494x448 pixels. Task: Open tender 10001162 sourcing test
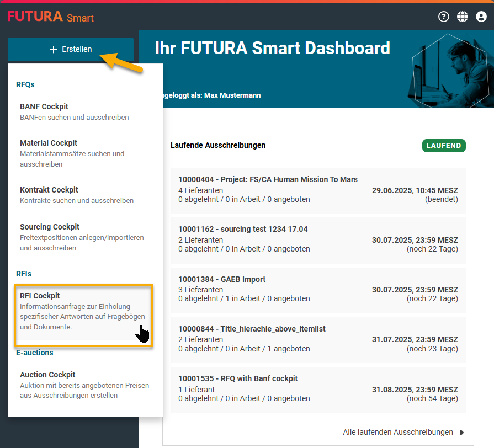coord(318,239)
